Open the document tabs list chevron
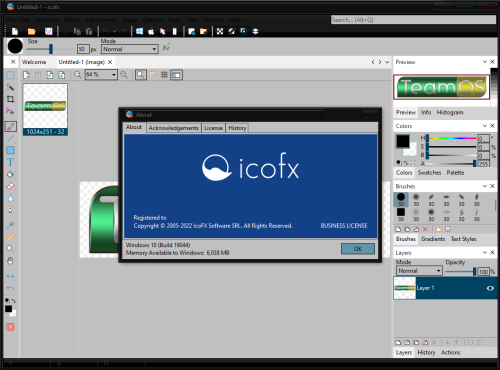This screenshot has height=370, width=500. click(387, 62)
